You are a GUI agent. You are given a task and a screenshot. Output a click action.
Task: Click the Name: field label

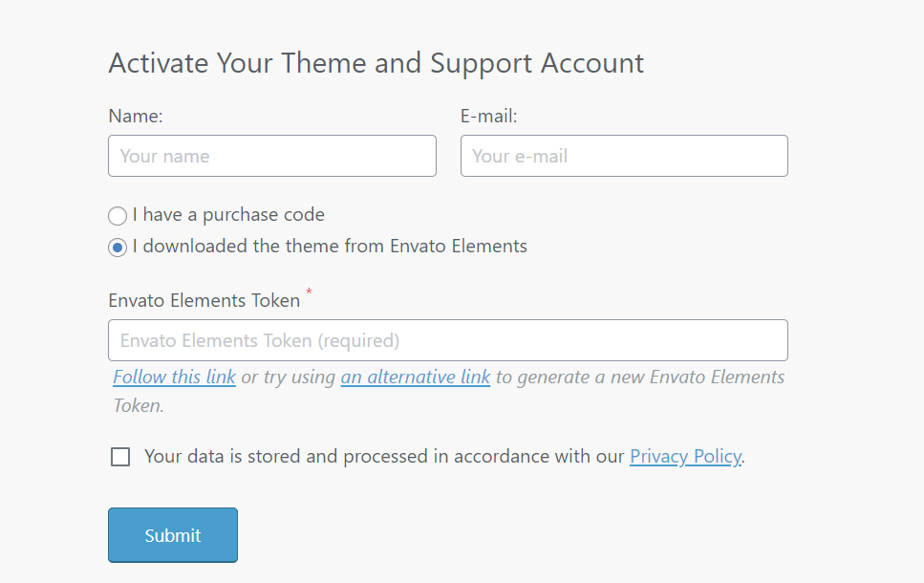(x=136, y=117)
